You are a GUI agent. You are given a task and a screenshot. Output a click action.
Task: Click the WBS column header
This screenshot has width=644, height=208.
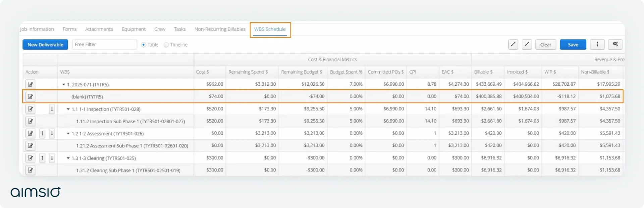tap(125, 72)
